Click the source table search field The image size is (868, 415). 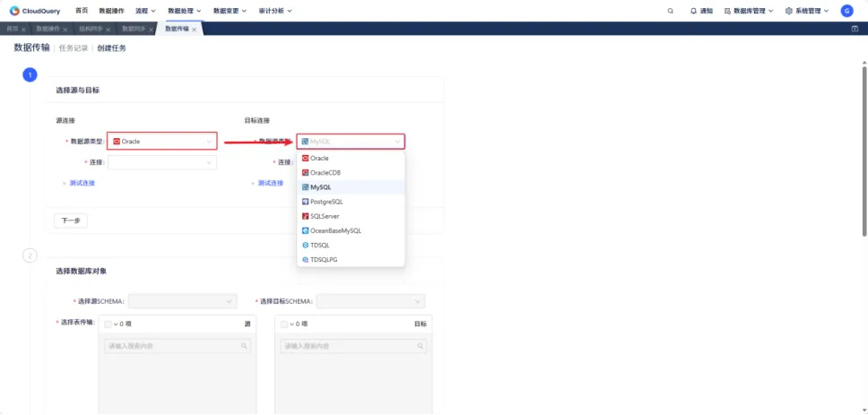coord(178,346)
